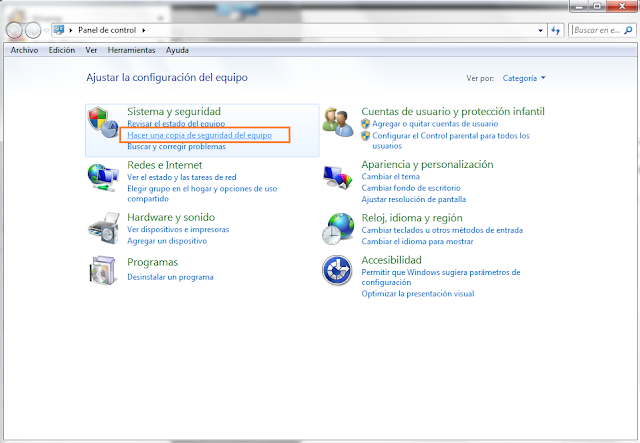This screenshot has height=443, width=640.
Task: Click Desinstalar un programa
Action: click(x=170, y=277)
